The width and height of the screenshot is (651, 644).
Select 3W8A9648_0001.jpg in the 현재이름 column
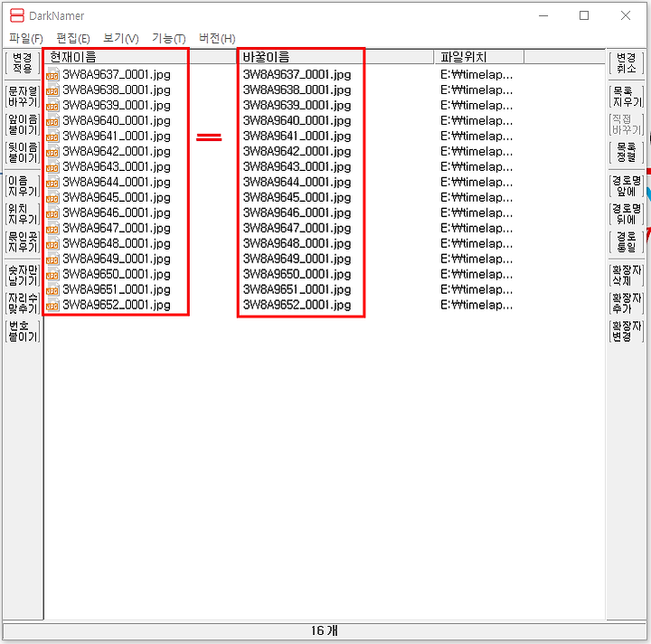(x=117, y=244)
